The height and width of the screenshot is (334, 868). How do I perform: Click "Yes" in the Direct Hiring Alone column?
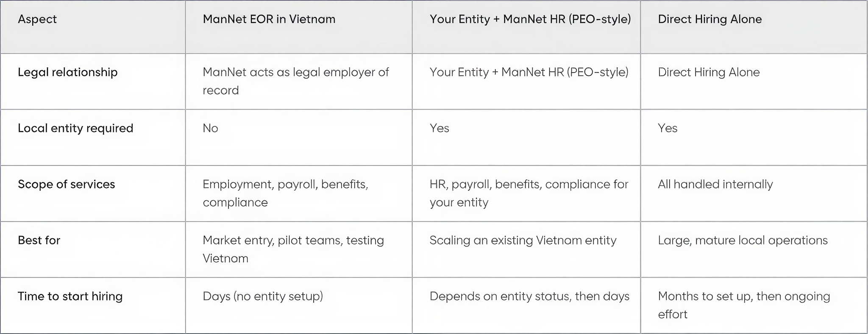668,128
